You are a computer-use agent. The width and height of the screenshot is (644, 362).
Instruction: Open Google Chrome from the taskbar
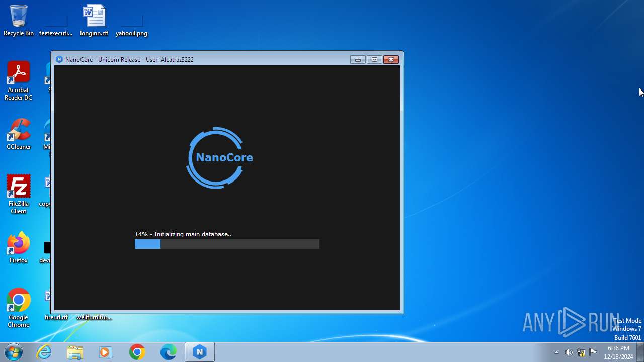point(137,352)
